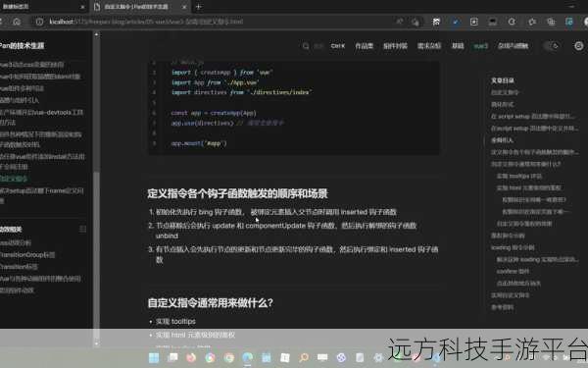This screenshot has width=588, height=368.
Task: Select highlighted 自定义指令 sidebar item
Action: pos(14,179)
